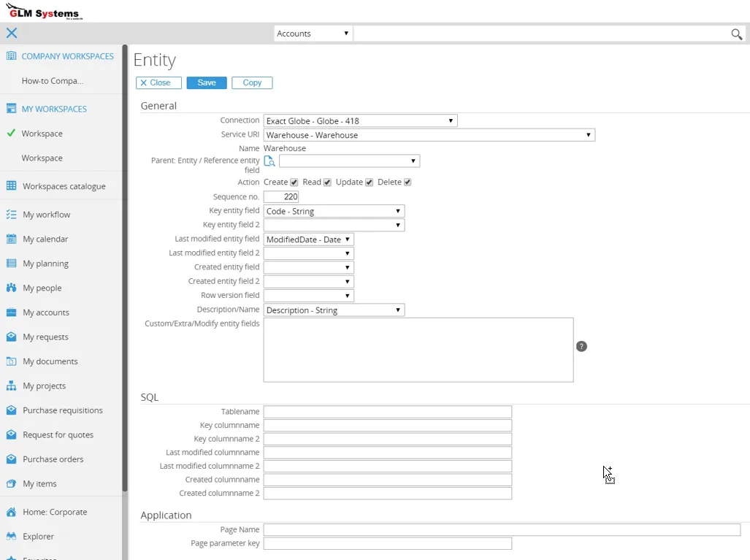750x560 pixels.
Task: Click the Workspaces catalogue grid icon
Action: click(11, 186)
